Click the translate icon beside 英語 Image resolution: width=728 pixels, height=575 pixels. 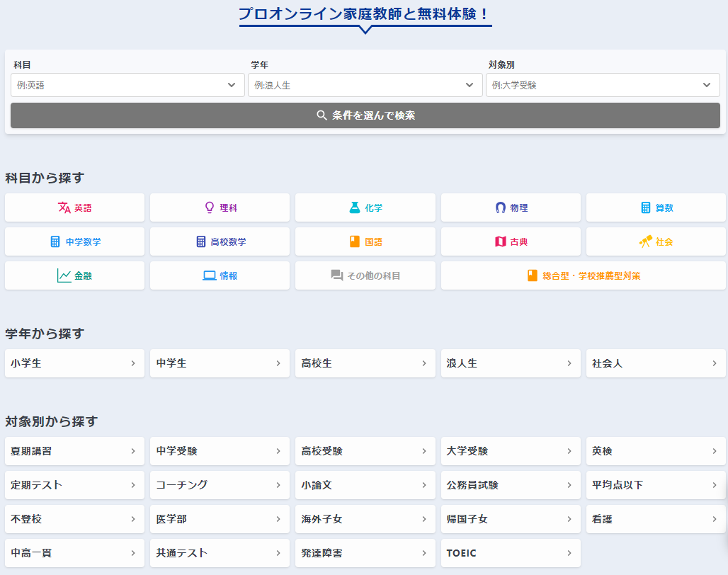coord(64,207)
